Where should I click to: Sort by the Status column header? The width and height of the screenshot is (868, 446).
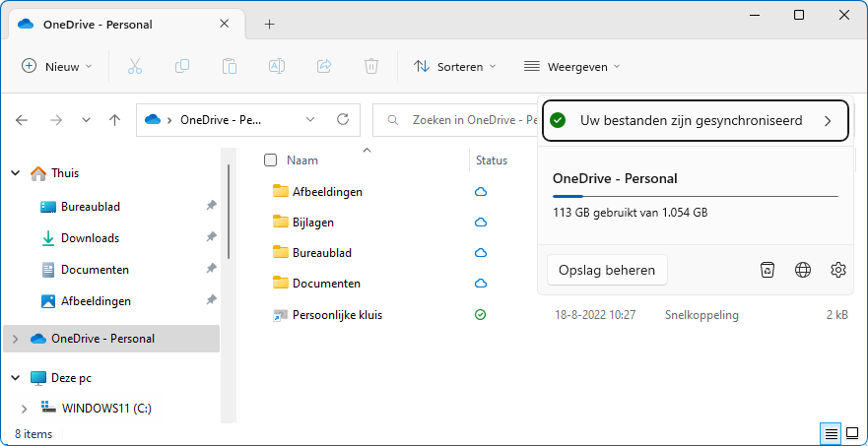click(492, 160)
